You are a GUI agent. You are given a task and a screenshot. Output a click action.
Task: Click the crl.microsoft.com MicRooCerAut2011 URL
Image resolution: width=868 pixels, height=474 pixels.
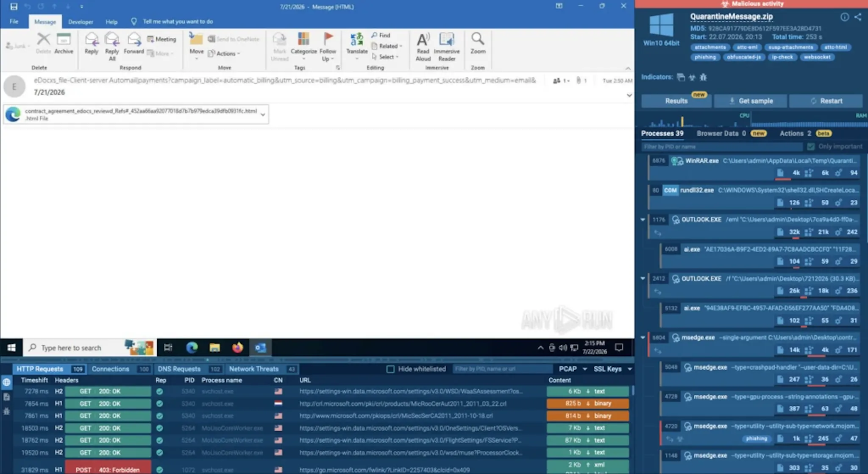click(x=403, y=404)
